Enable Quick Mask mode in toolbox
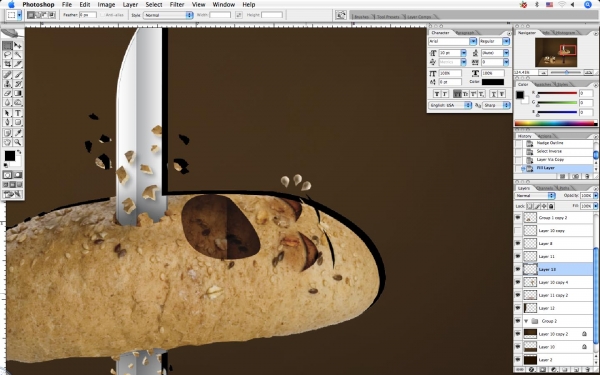This screenshot has width=600, height=375. pyautogui.click(x=18, y=175)
